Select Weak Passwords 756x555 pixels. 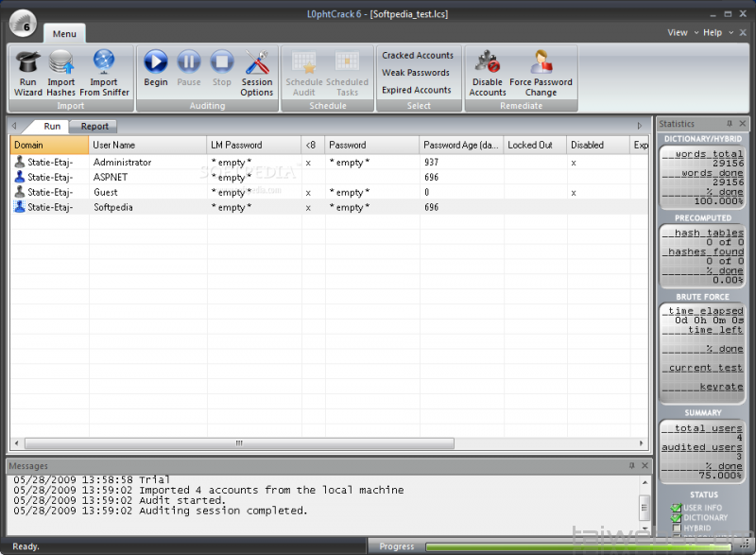click(x=416, y=73)
